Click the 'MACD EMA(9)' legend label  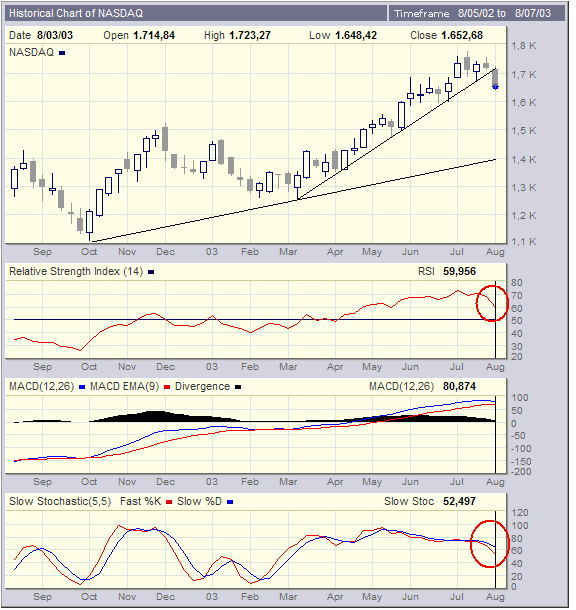click(x=124, y=386)
